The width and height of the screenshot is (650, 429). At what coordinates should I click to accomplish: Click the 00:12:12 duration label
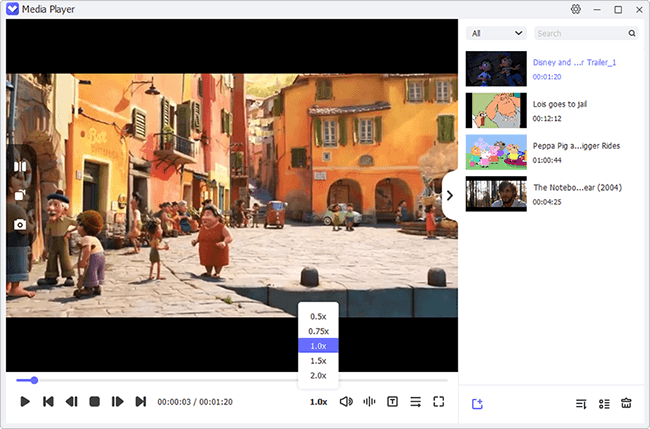click(x=547, y=119)
